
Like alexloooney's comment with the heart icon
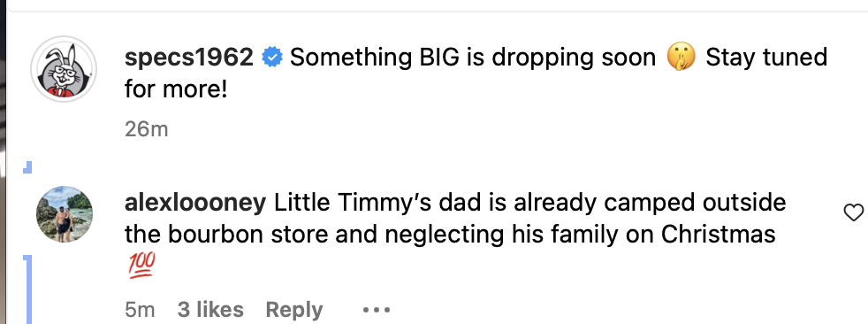pos(853,213)
